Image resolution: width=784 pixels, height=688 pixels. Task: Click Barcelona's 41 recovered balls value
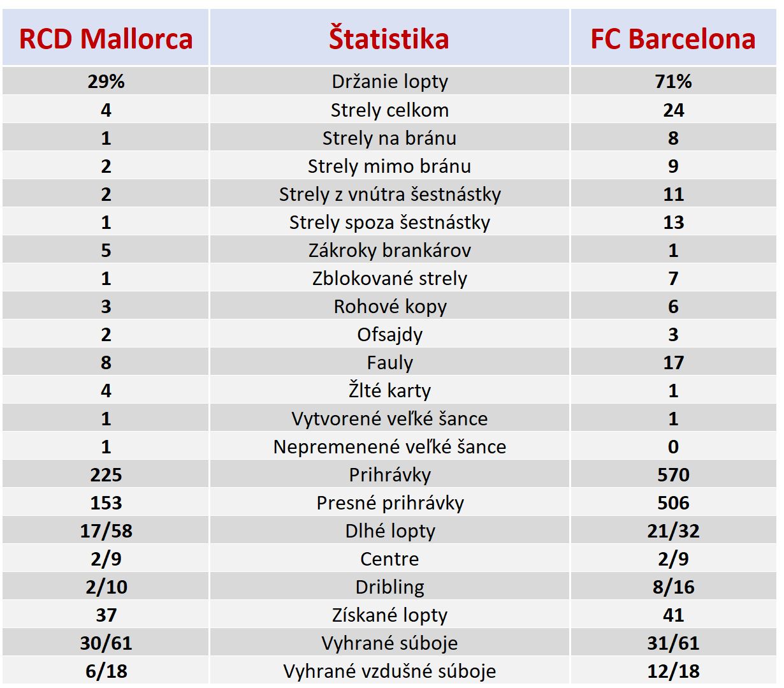coord(673,615)
